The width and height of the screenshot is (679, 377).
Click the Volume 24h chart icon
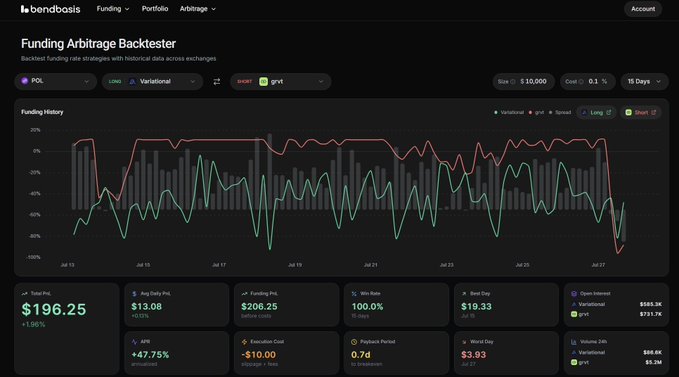click(574, 342)
